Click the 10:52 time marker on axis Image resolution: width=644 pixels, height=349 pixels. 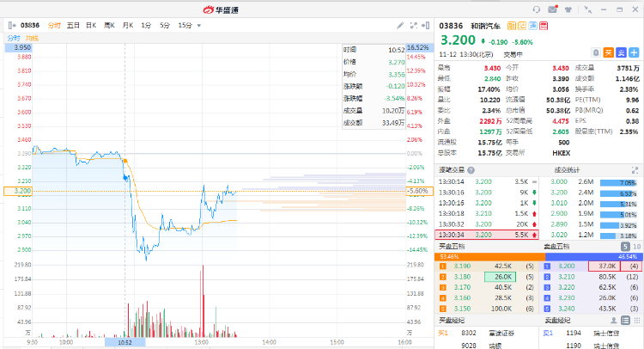[125, 342]
